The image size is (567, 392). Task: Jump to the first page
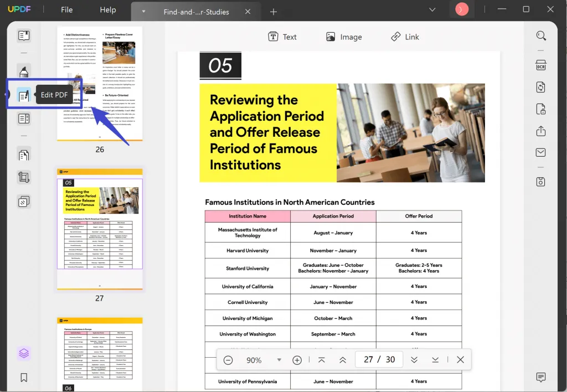coord(322,360)
